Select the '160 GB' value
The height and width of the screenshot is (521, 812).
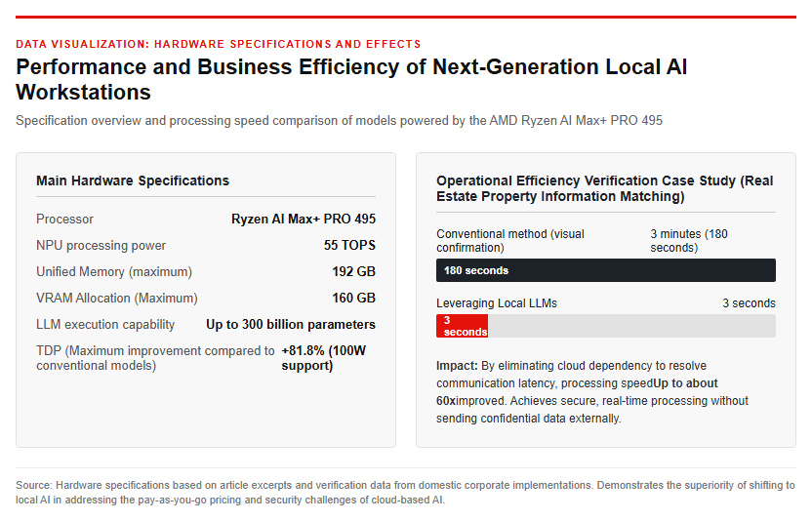coord(353,299)
